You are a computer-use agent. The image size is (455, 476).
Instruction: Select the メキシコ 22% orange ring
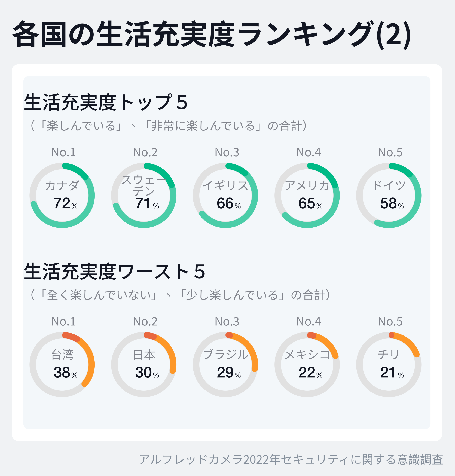pos(307,364)
